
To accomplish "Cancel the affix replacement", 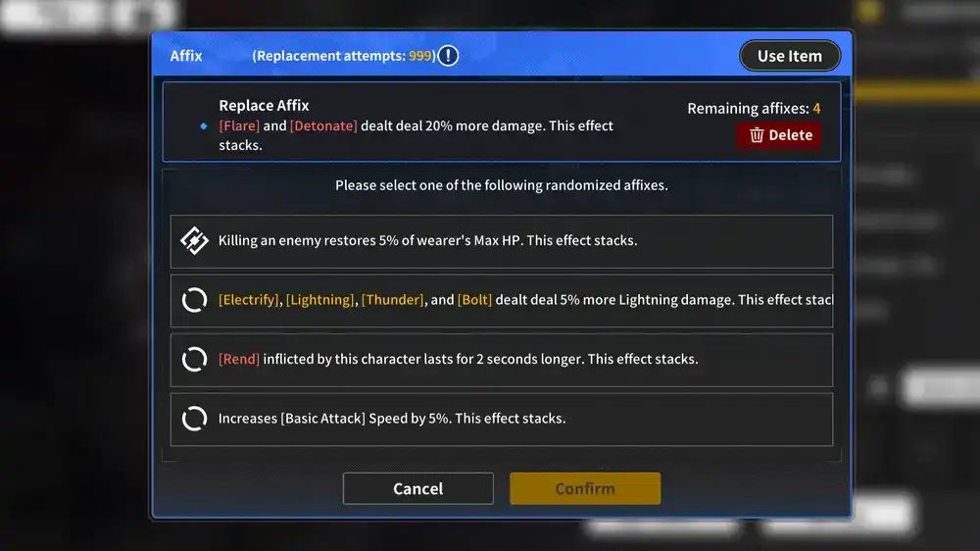I will click(x=418, y=488).
